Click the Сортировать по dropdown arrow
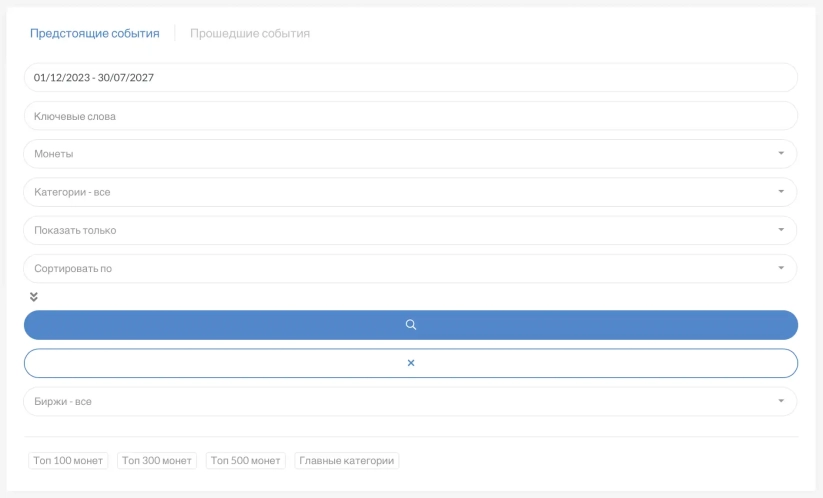Screen dimensions: 823x498 click(x=780, y=268)
